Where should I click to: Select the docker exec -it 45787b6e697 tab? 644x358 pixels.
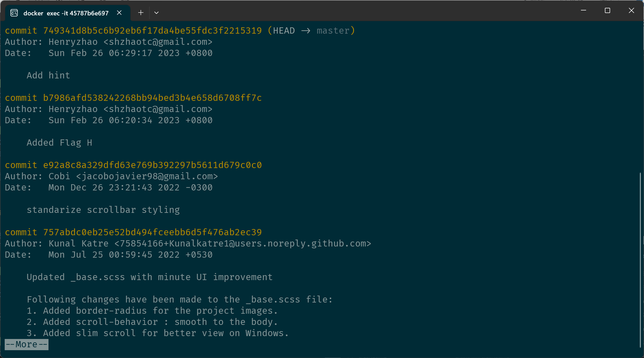tap(66, 13)
